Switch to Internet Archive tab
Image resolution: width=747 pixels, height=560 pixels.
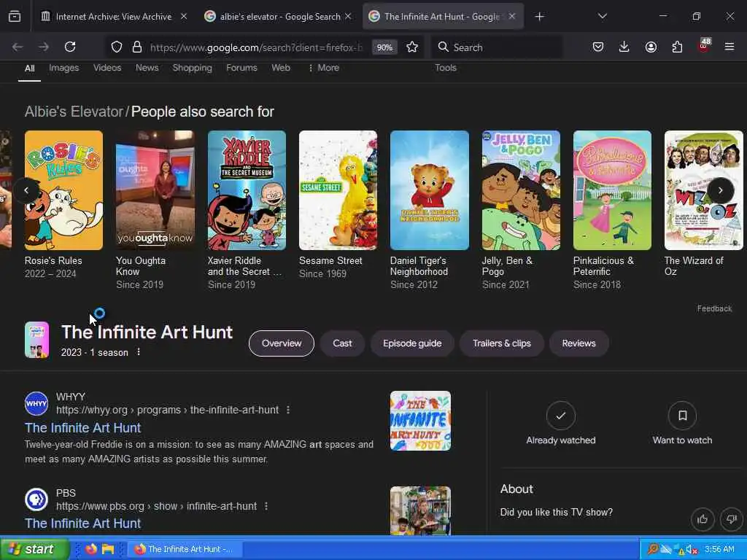tap(114, 17)
